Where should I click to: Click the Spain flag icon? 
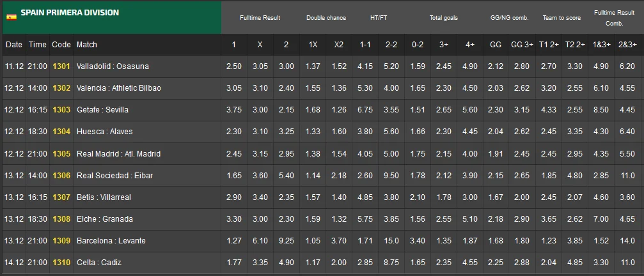coord(12,17)
